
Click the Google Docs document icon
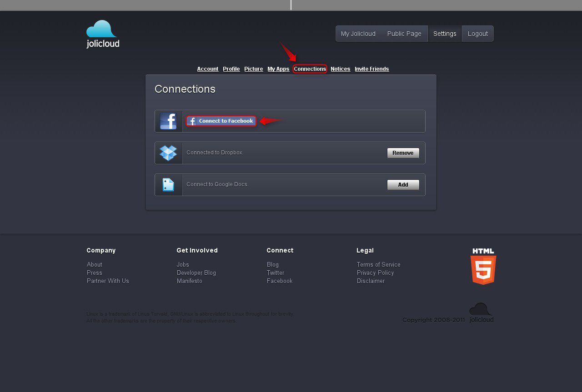point(168,185)
